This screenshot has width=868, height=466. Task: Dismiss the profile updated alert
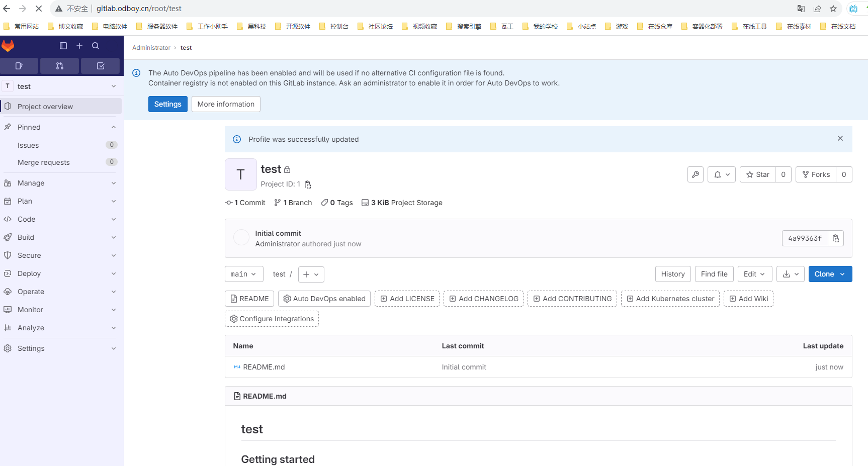(840, 138)
